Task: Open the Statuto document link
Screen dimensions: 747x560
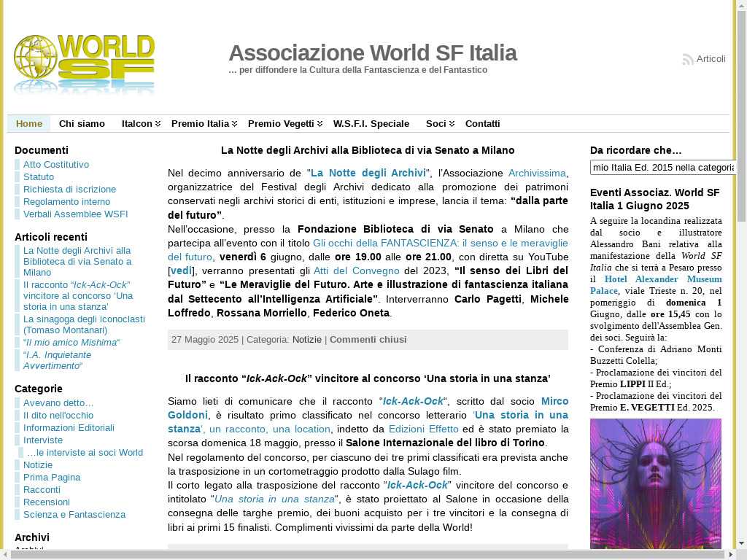Action: click(39, 176)
